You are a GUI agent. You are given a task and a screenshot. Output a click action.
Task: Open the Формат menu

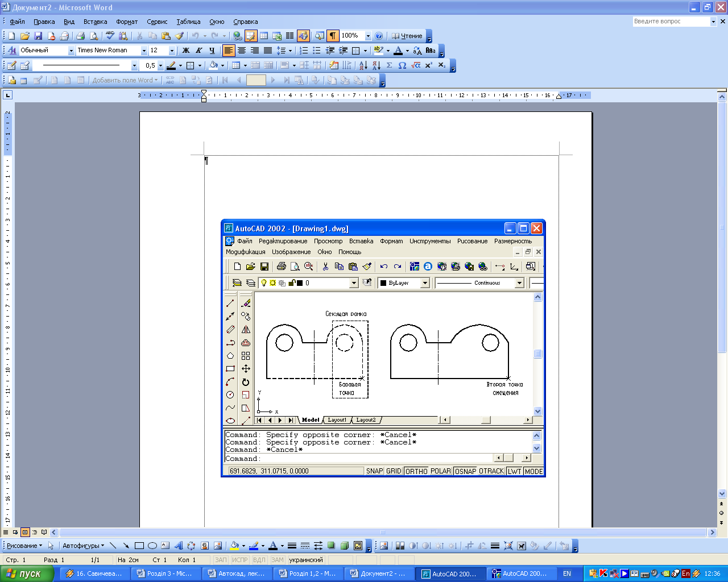(127, 22)
